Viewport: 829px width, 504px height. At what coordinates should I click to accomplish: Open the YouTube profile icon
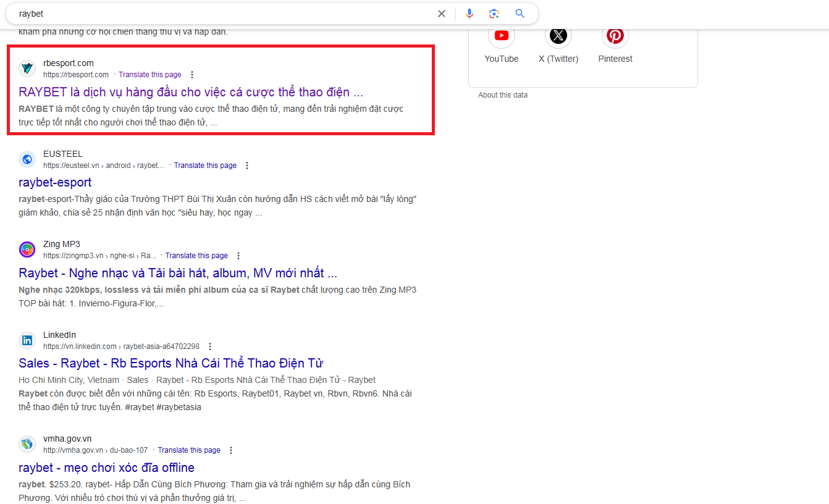(502, 35)
